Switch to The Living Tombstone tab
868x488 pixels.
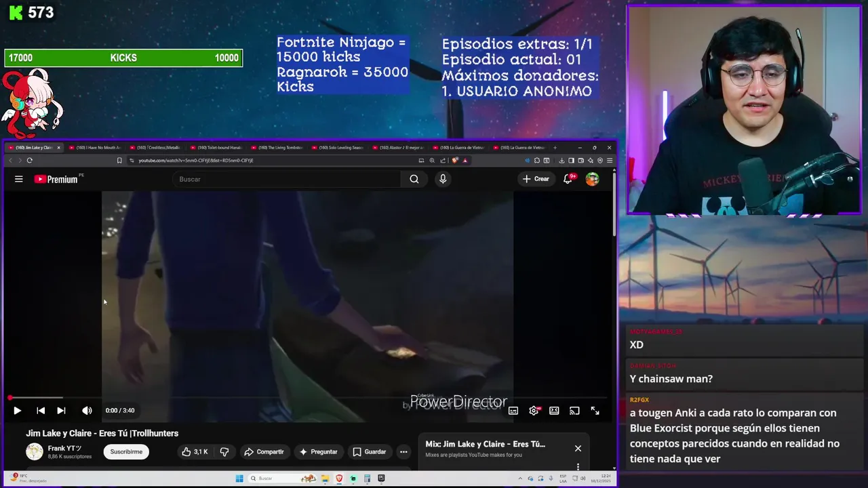pos(276,148)
